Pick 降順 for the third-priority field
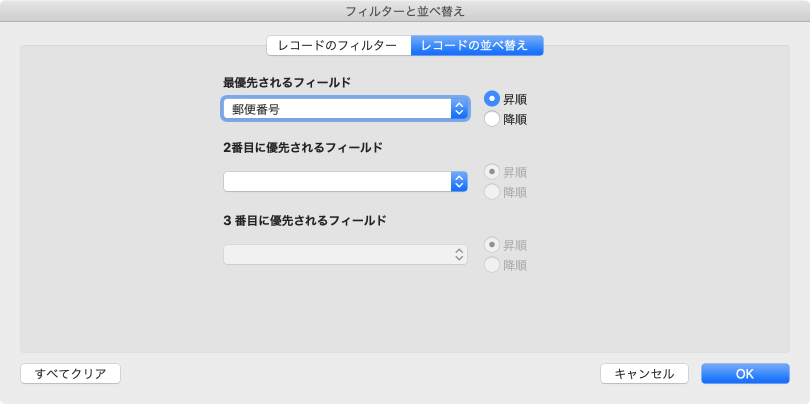Screen dimensions: 810x404 [x=492, y=264]
